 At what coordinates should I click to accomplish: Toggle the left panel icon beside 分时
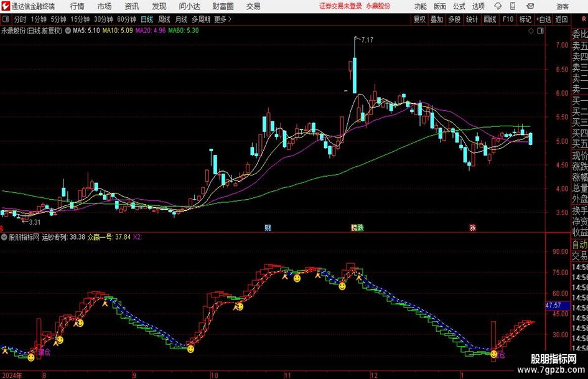[x=6, y=19]
